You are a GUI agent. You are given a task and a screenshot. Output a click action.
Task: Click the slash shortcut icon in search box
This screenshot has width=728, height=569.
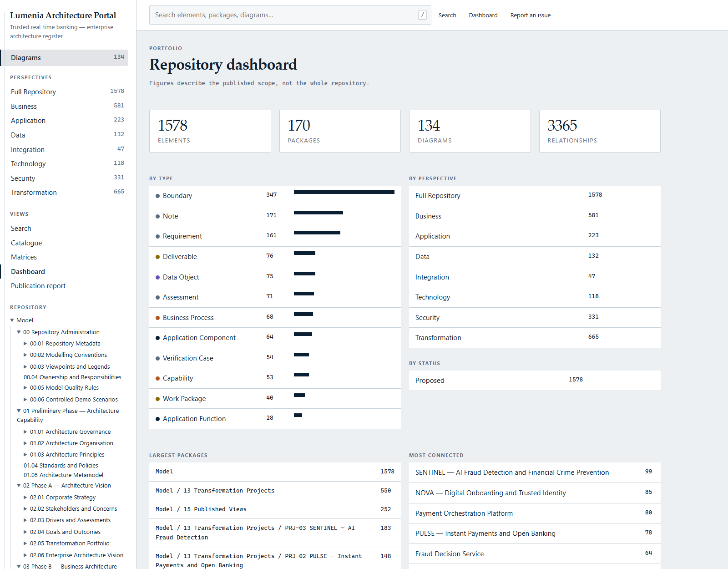(422, 15)
